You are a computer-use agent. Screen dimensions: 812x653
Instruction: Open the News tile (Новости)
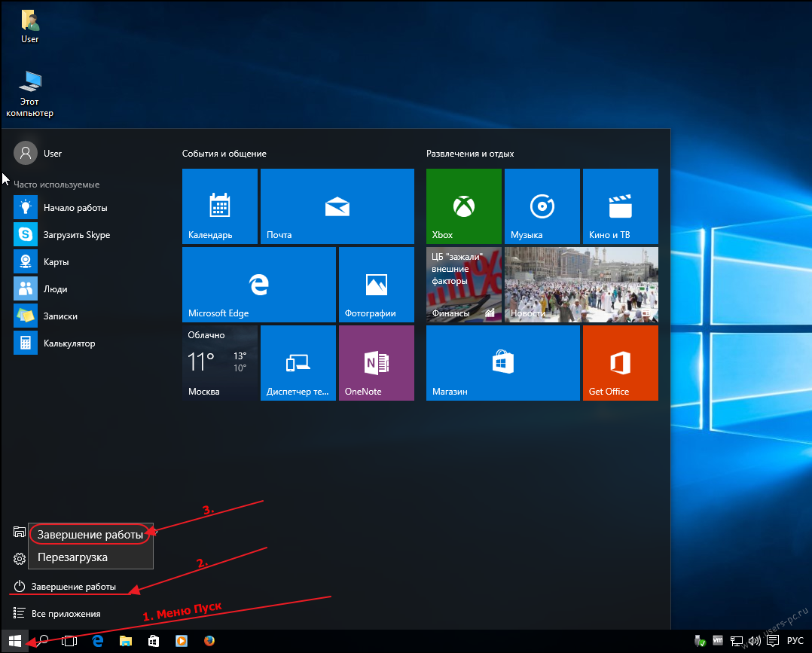coord(582,284)
